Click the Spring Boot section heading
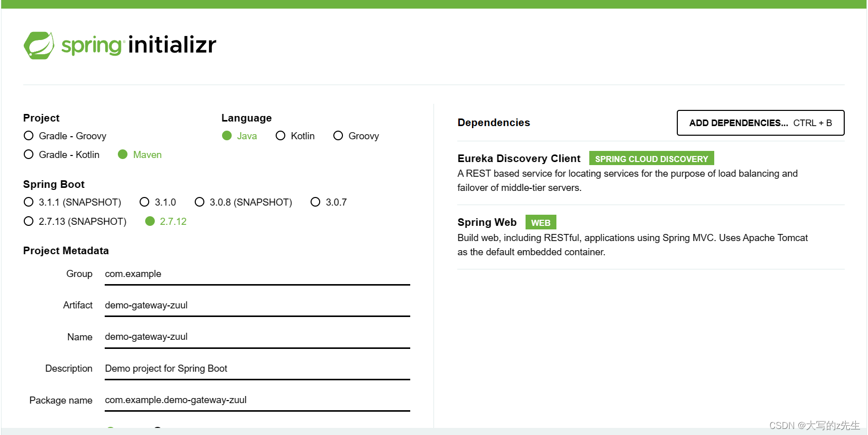This screenshot has width=868, height=435. tap(54, 184)
